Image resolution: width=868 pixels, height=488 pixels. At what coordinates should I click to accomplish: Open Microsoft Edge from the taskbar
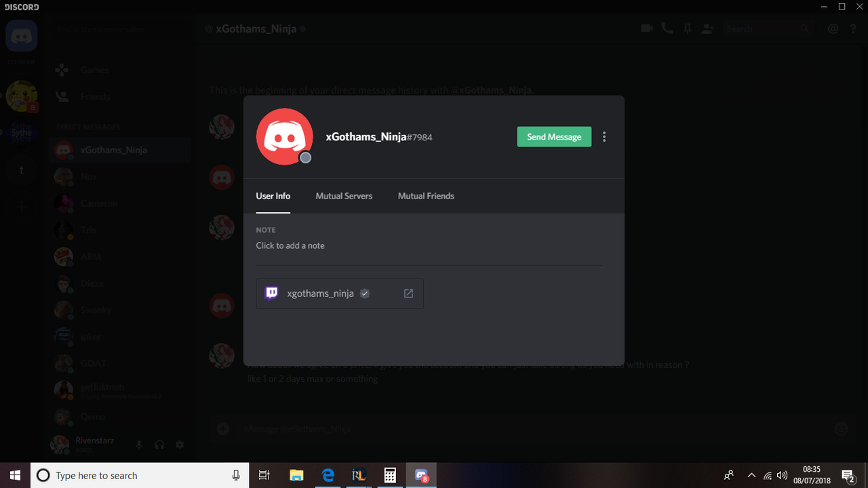click(328, 475)
